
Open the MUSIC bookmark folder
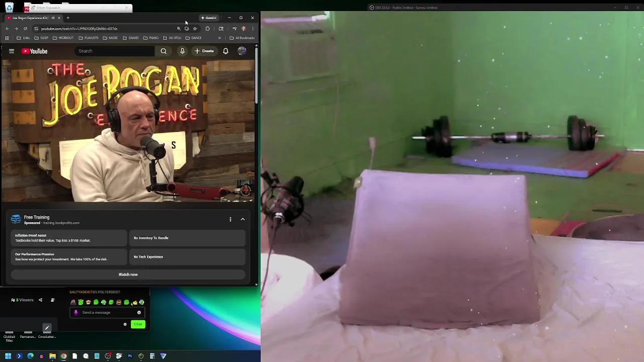coord(110,38)
